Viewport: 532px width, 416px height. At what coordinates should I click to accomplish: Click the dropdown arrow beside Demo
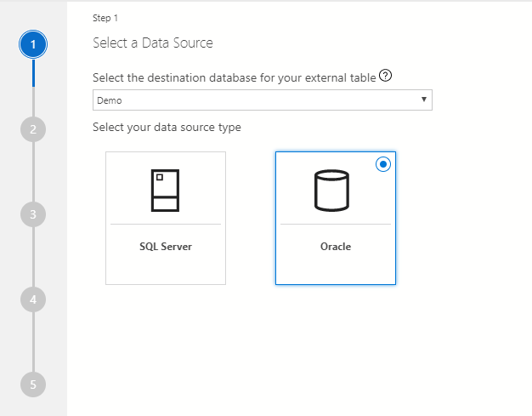[x=424, y=100]
